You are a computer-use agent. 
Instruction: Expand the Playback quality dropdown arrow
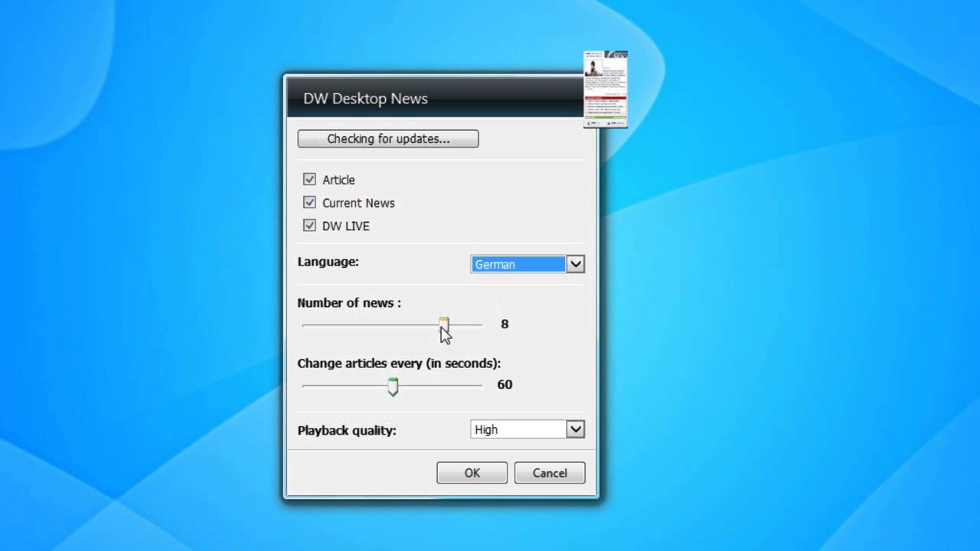click(x=576, y=429)
